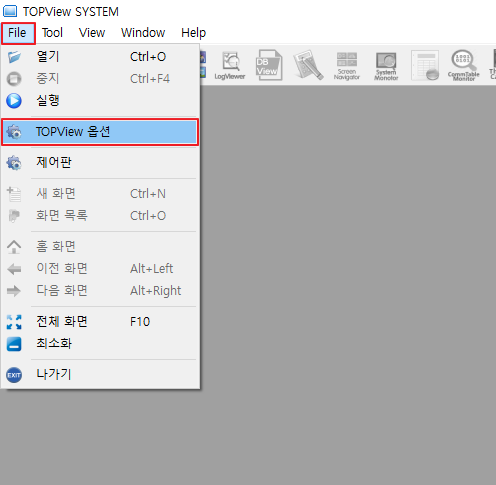Viewport: 496px width, 485px height.
Task: Open the System Monitor icon
Action: (x=386, y=66)
